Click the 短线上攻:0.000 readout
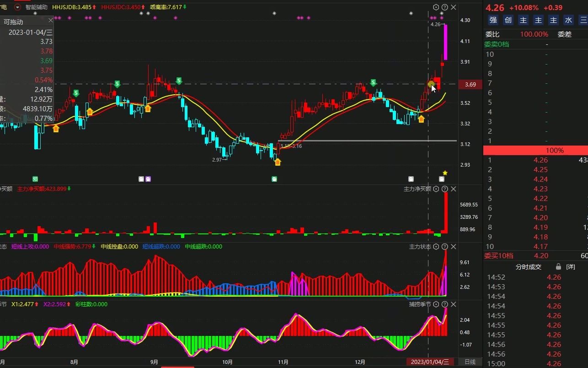Image resolution: width=588 pixels, height=368 pixels. point(30,247)
